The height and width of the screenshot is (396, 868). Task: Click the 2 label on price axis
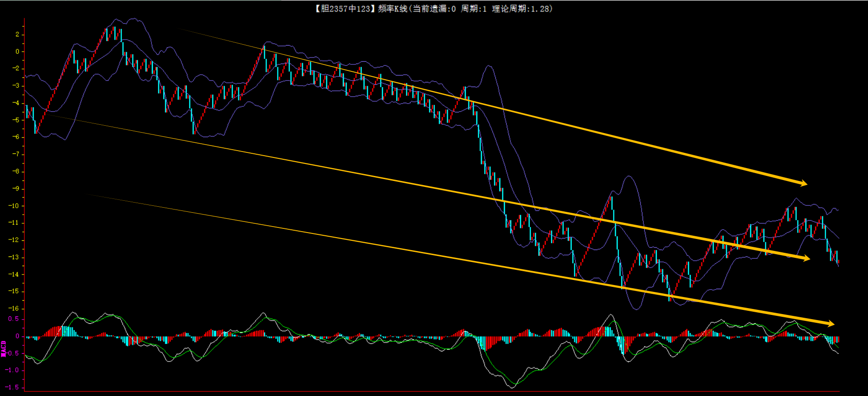(x=17, y=35)
